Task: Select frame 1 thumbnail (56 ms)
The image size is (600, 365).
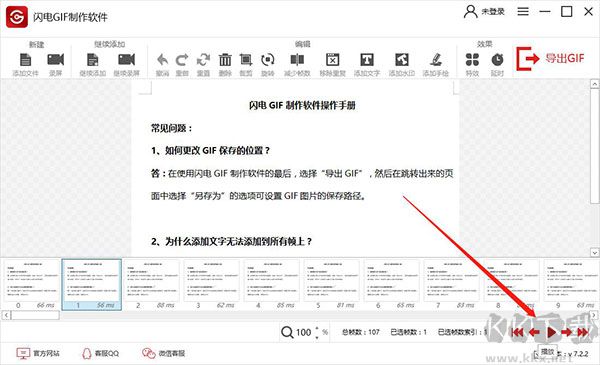Action: [92, 284]
